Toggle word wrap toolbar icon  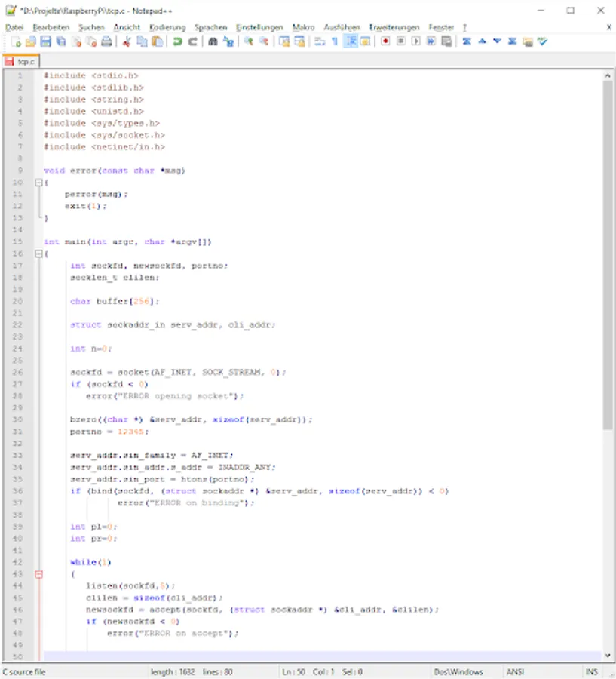pyautogui.click(x=320, y=41)
